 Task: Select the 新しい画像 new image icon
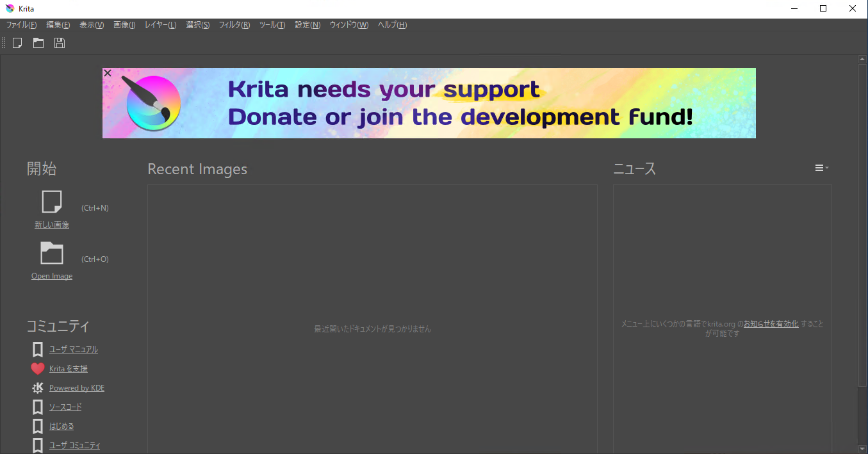click(x=51, y=201)
